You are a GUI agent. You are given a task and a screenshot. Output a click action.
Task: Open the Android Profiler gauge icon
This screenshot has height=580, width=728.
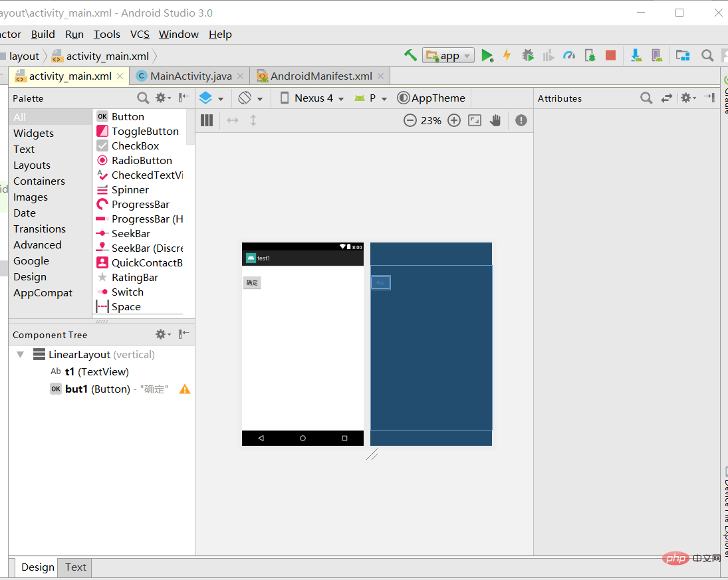[569, 55]
